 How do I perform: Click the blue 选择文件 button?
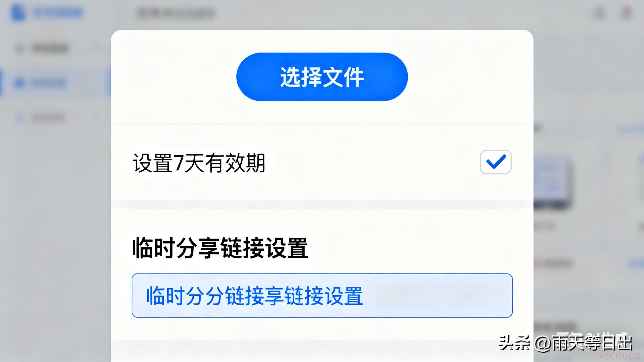pyautogui.click(x=322, y=77)
